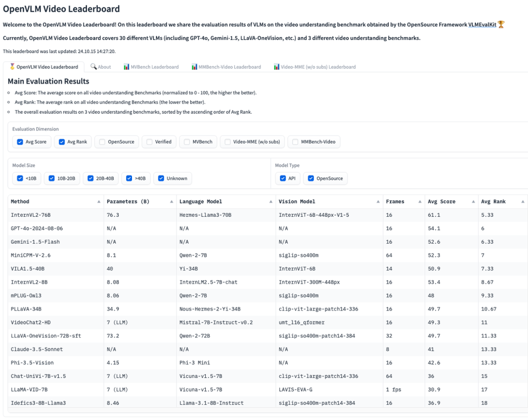Select the LLaVA-OneVision-72B-sft cell
The image size is (528, 420).
click(x=56, y=336)
